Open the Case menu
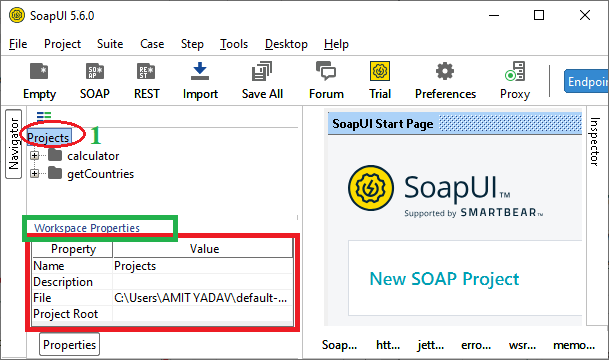This screenshot has width=609, height=361. pos(152,44)
